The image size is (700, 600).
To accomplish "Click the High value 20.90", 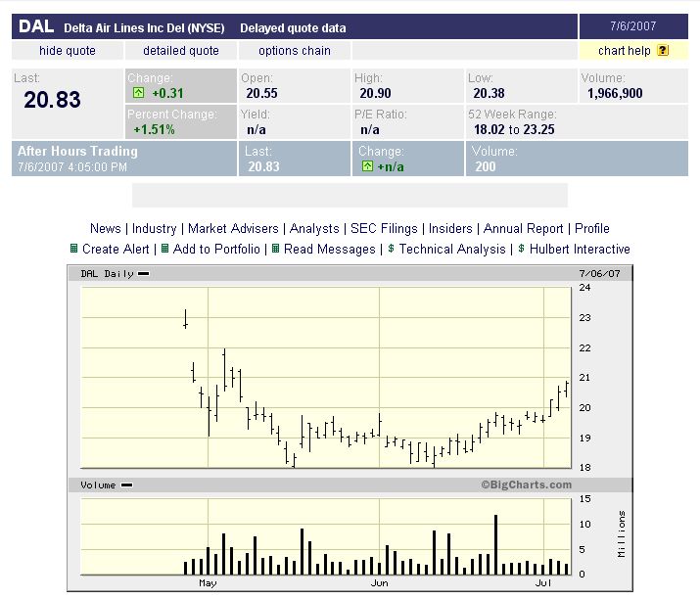I will 375,93.
